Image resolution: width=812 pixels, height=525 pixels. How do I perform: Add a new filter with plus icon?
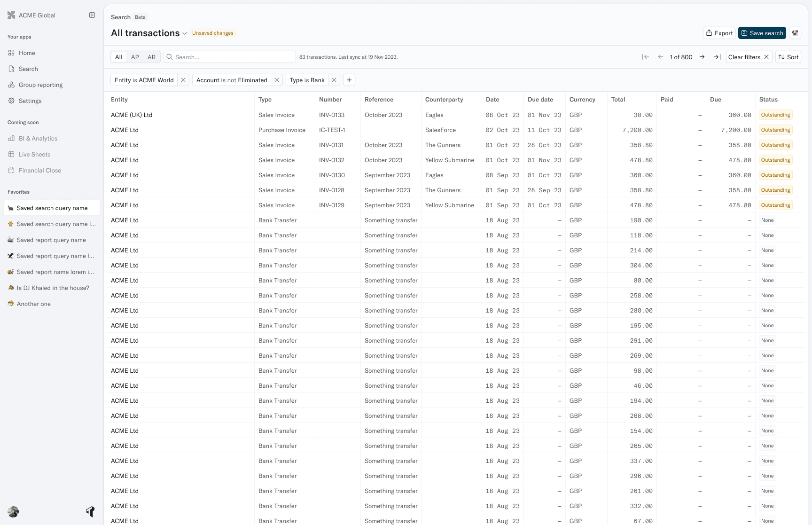point(349,80)
